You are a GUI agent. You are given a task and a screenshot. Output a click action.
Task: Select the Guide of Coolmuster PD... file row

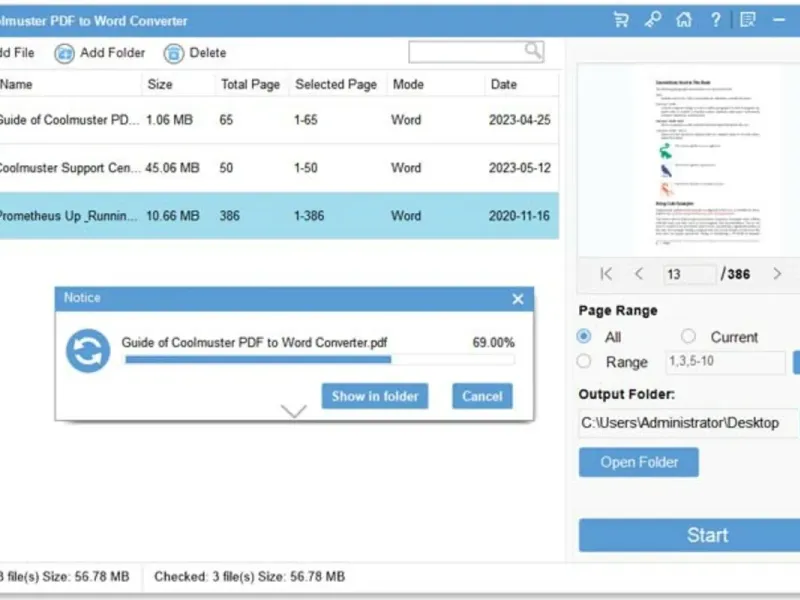tap(279, 120)
